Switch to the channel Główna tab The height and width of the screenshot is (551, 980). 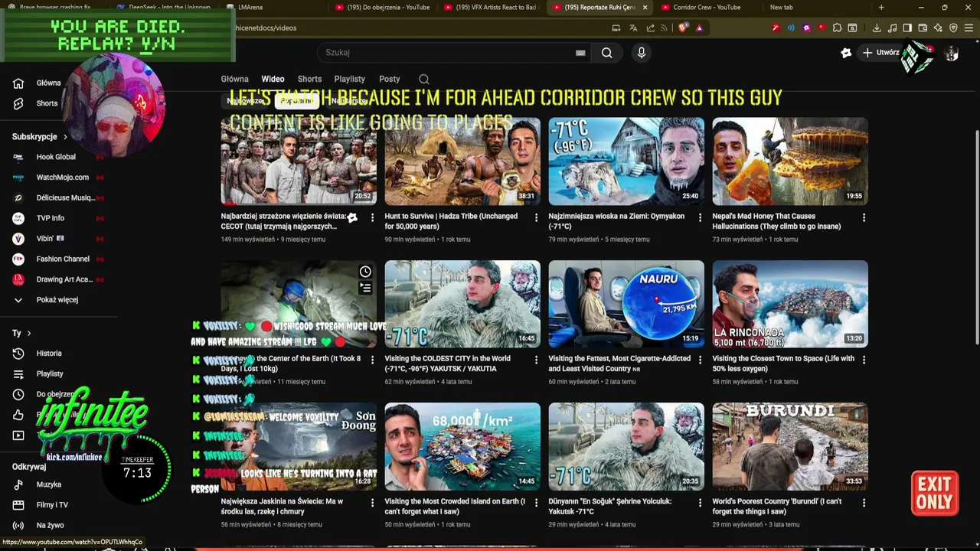tap(234, 79)
